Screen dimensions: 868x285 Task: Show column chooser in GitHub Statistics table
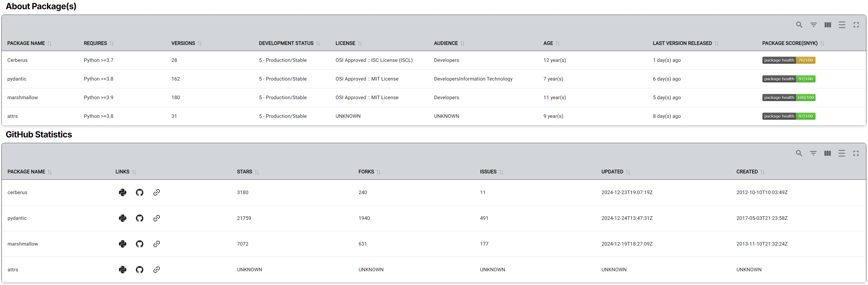827,153
